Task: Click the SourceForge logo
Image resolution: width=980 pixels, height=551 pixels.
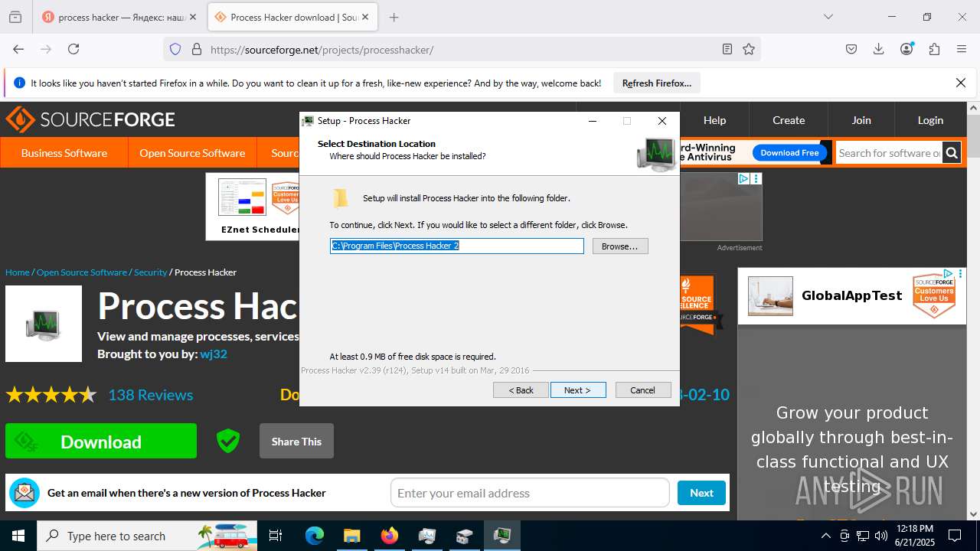Action: pos(90,119)
